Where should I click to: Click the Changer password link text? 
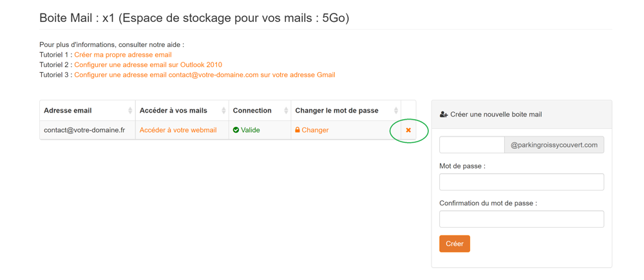pos(316,130)
